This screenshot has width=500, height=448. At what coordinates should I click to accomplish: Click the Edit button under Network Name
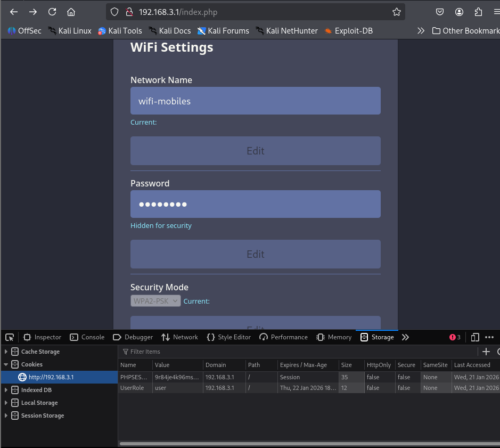point(255,151)
